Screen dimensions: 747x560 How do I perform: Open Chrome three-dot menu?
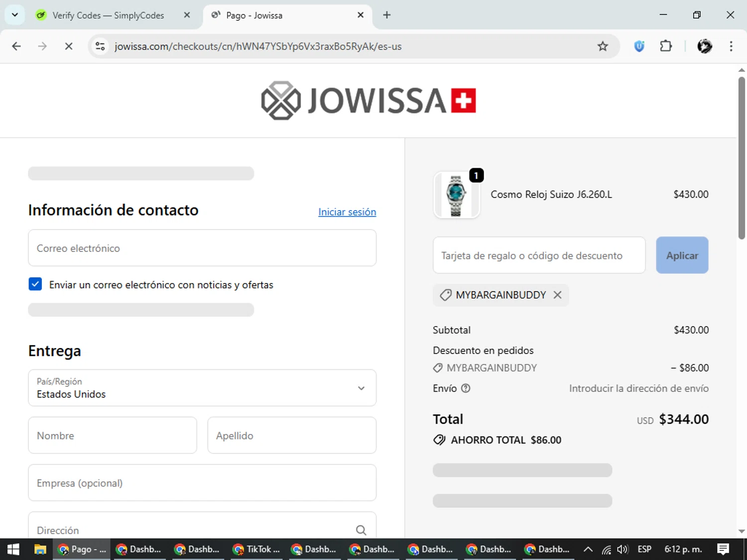tap(731, 46)
